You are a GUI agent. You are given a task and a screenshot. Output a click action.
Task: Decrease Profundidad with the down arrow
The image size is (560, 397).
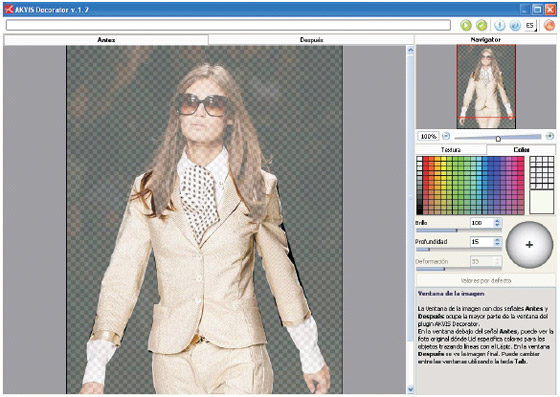[x=498, y=244]
